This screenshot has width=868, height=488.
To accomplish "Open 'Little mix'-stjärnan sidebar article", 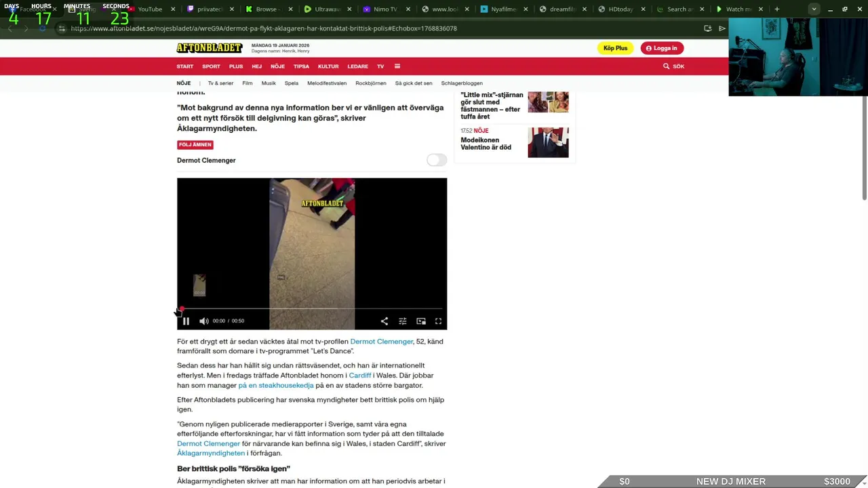I will 492,106.
